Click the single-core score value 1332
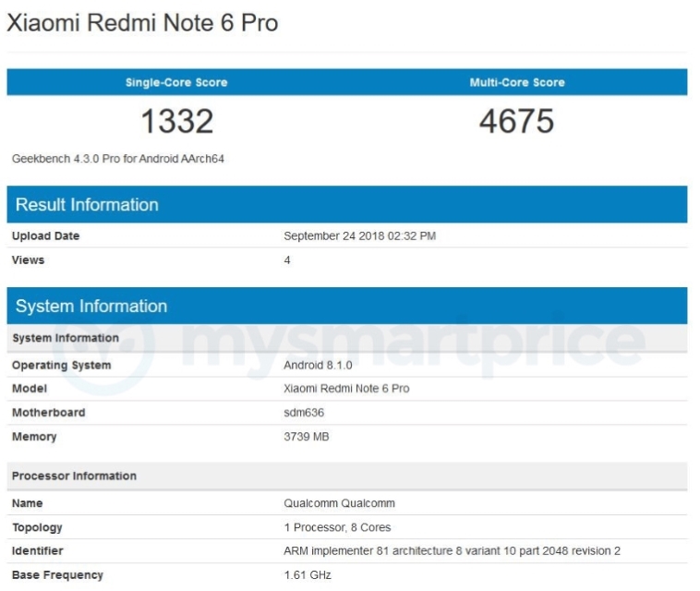700x591 pixels. coord(176,121)
